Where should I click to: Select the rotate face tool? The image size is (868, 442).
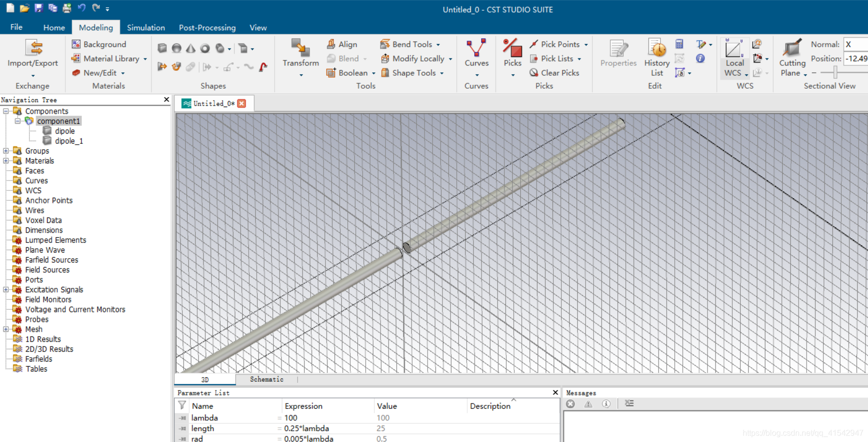pyautogui.click(x=176, y=66)
